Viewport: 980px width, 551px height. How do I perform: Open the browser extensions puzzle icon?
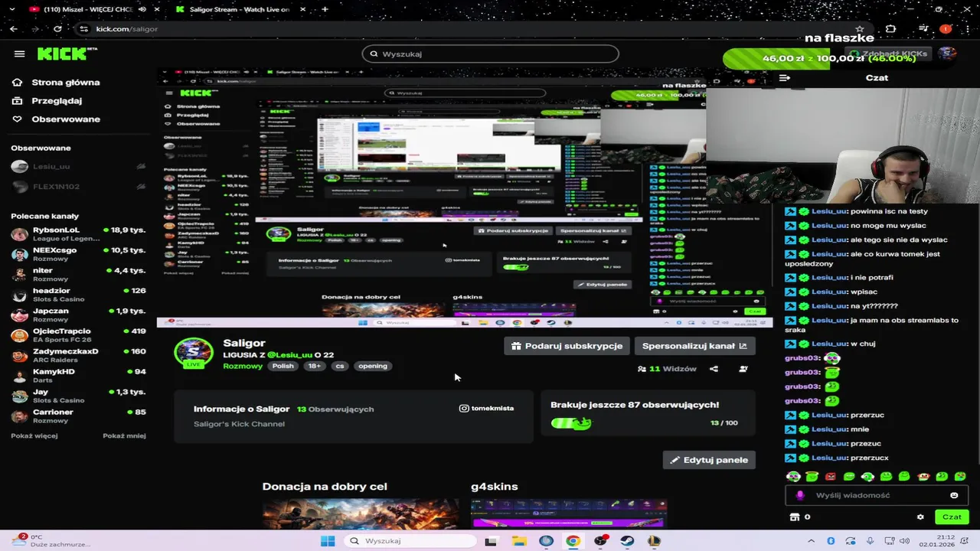(890, 28)
